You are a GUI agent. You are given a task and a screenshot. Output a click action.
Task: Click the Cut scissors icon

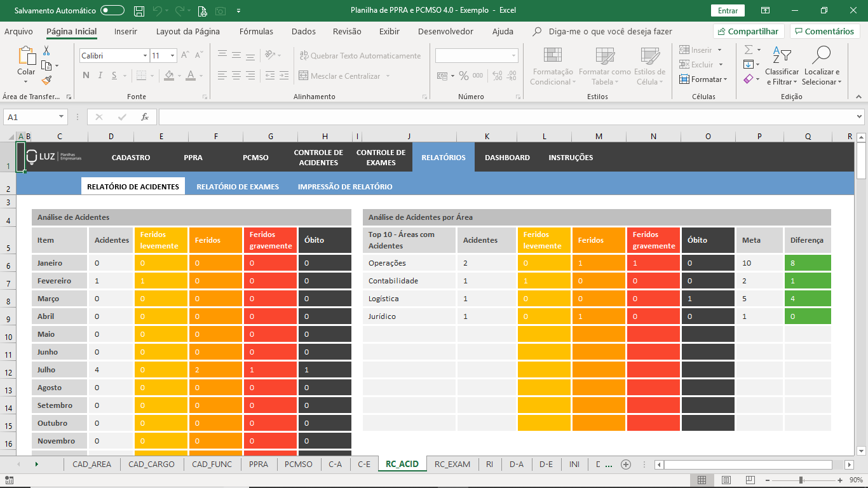point(46,51)
